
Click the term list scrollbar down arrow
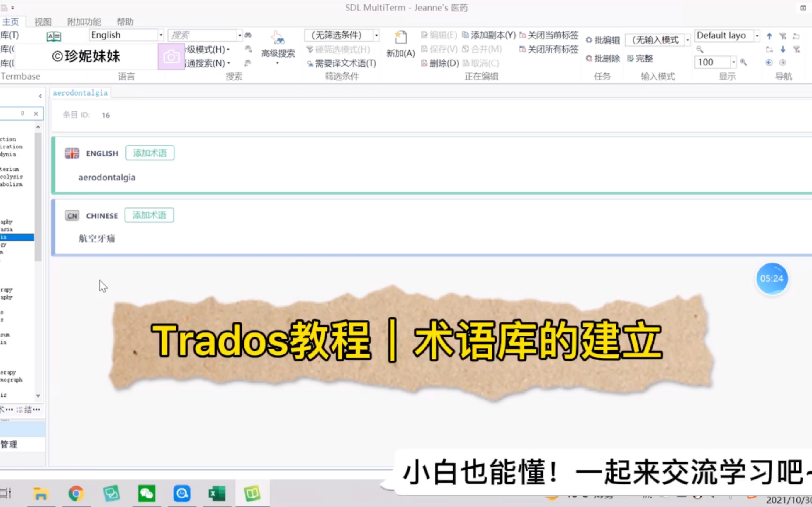(38, 396)
